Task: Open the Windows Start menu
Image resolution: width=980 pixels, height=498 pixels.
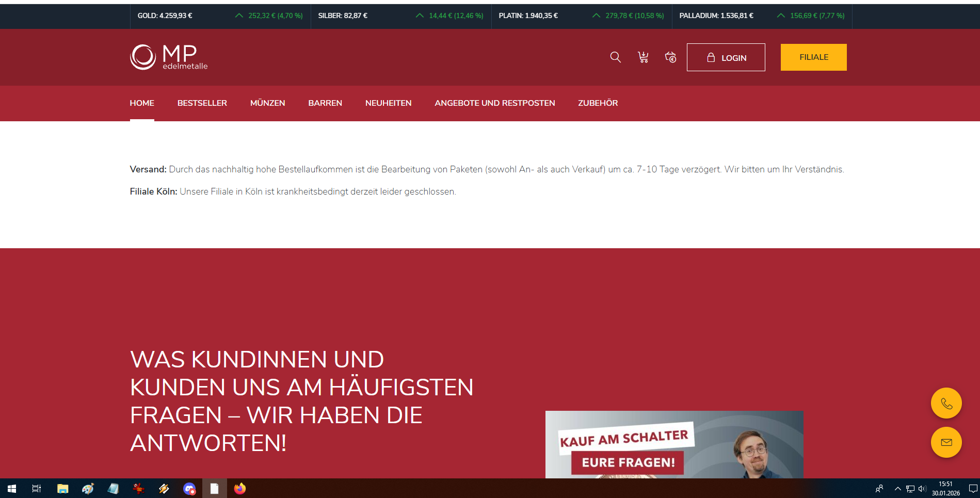Action: [x=12, y=488]
